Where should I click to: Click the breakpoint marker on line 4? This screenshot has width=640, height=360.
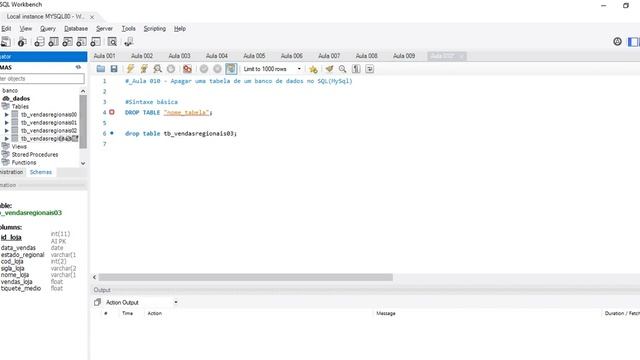(x=112, y=112)
